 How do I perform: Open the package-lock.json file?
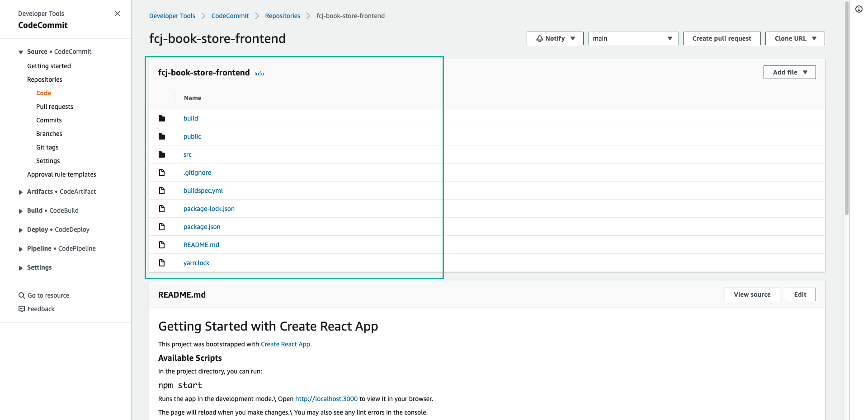point(209,209)
